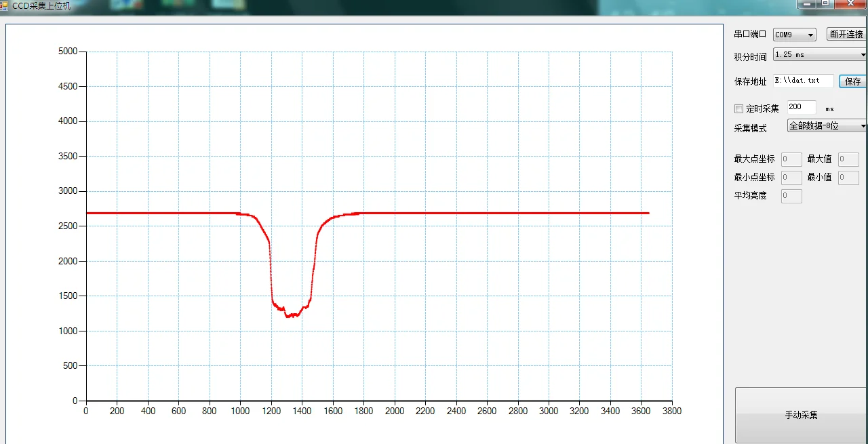
Task: Click the 保存 button
Action: click(852, 81)
